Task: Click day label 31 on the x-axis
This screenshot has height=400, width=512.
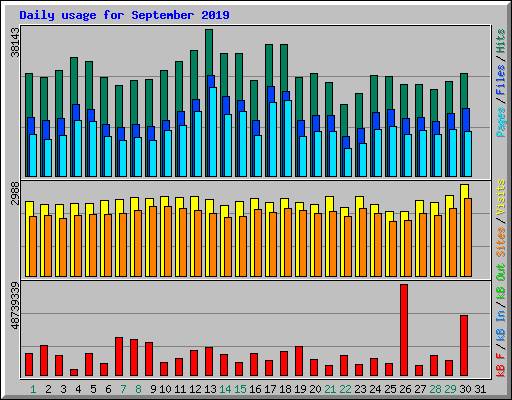Action: tap(480, 389)
